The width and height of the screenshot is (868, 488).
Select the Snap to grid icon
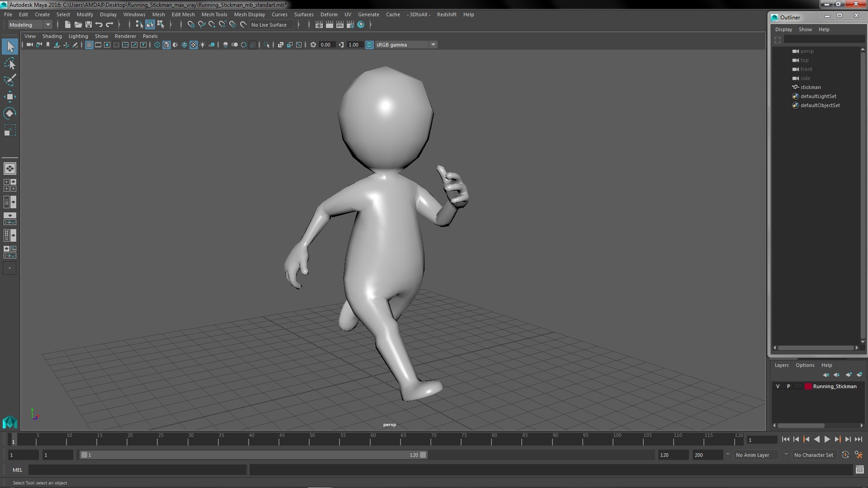click(190, 24)
